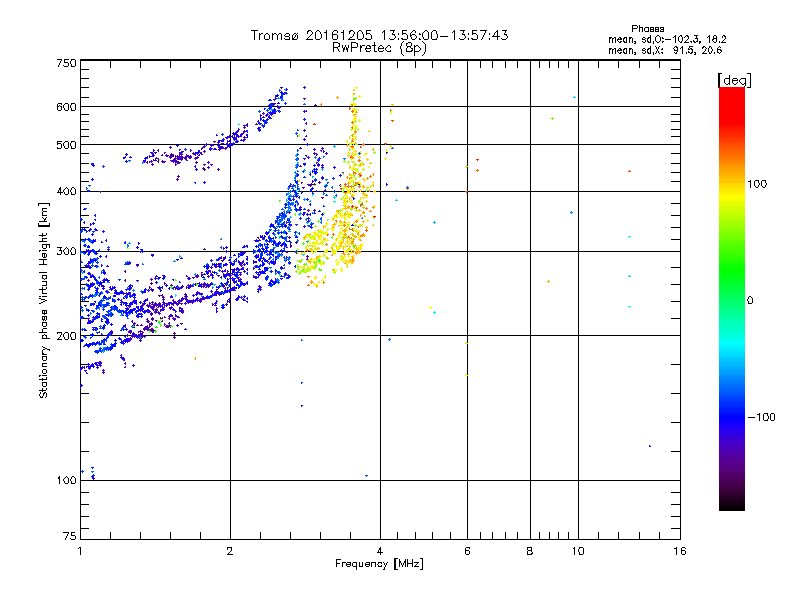Click the colorbar '0' tick label

750,301
